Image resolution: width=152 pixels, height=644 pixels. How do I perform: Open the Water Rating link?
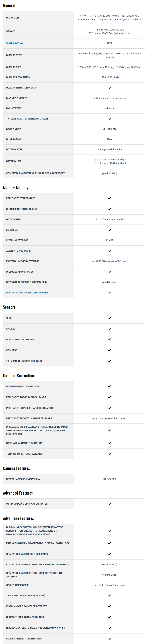tap(15, 44)
